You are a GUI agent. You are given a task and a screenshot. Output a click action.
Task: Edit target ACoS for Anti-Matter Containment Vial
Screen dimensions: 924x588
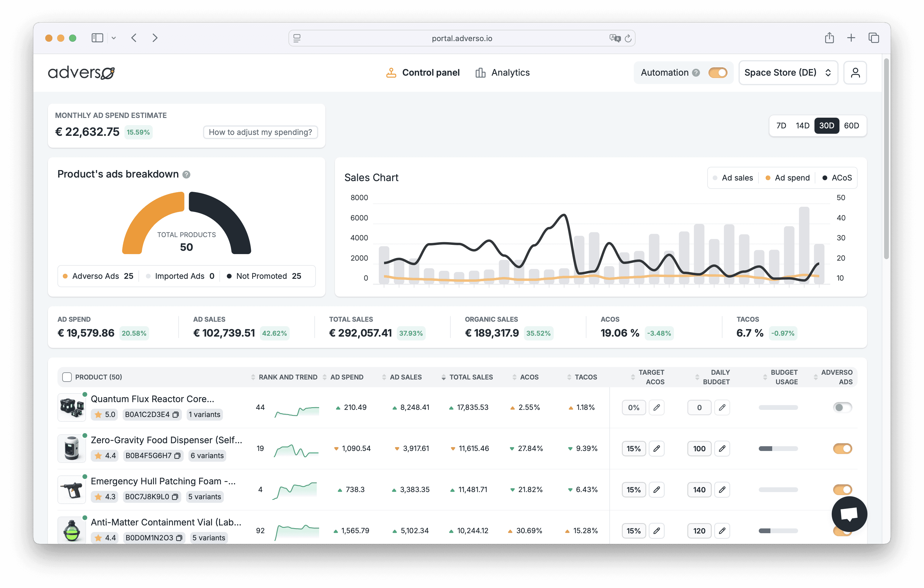point(657,531)
